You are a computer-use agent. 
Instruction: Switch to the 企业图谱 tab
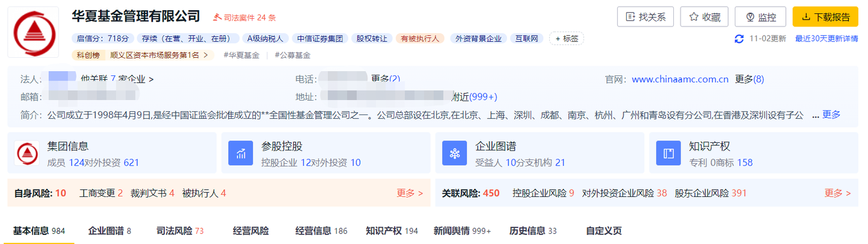109,231
